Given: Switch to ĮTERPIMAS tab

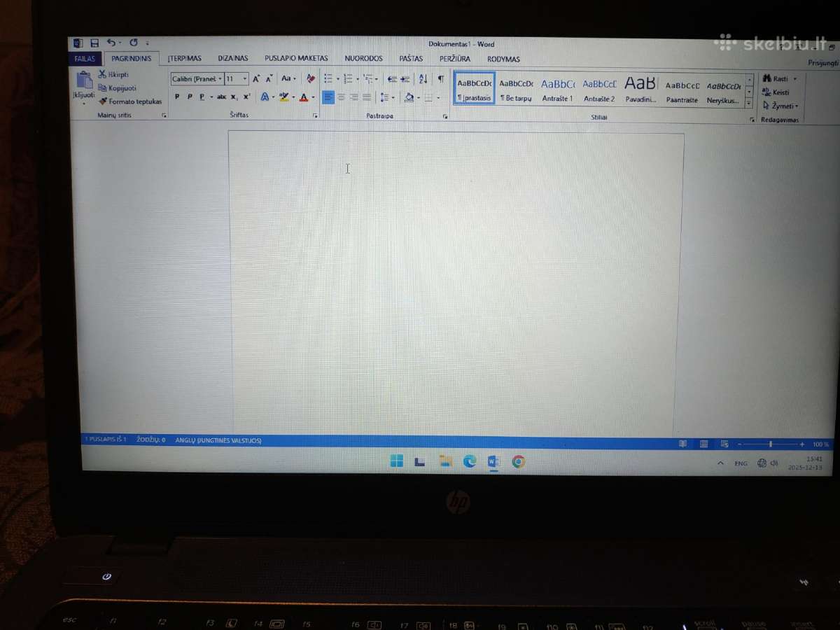Looking at the screenshot, I should (x=184, y=59).
